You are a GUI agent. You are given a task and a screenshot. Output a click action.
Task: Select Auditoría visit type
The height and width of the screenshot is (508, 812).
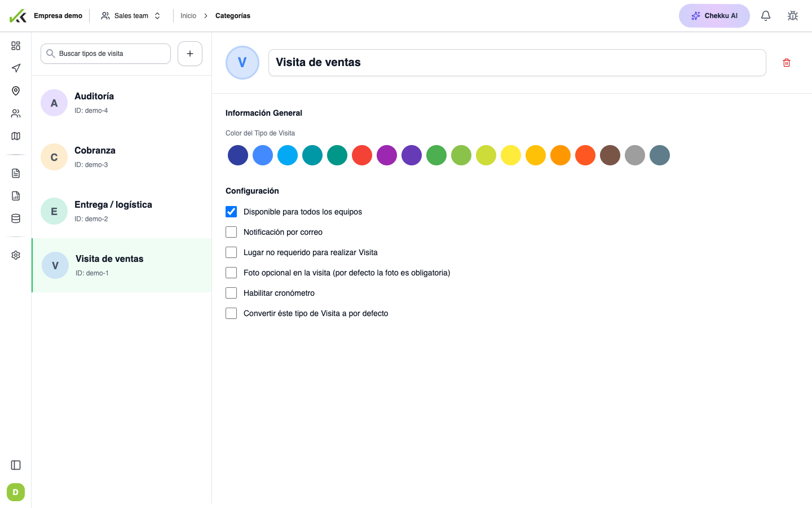122,103
